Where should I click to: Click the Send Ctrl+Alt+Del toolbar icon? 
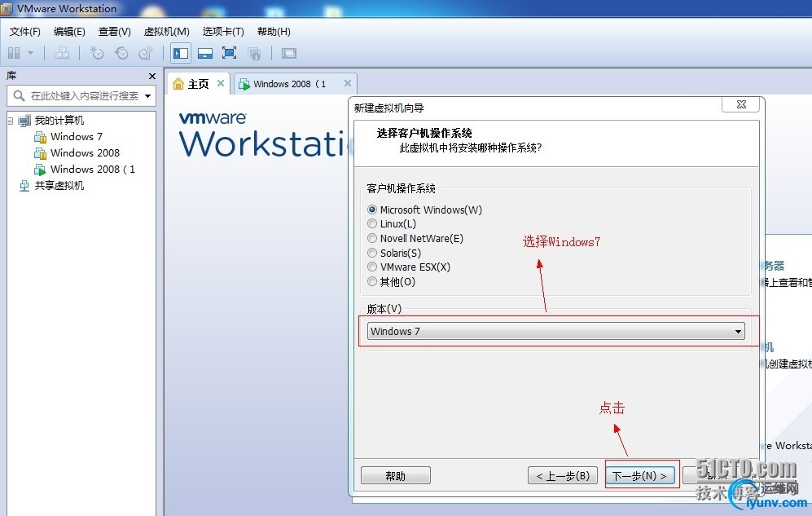62,53
